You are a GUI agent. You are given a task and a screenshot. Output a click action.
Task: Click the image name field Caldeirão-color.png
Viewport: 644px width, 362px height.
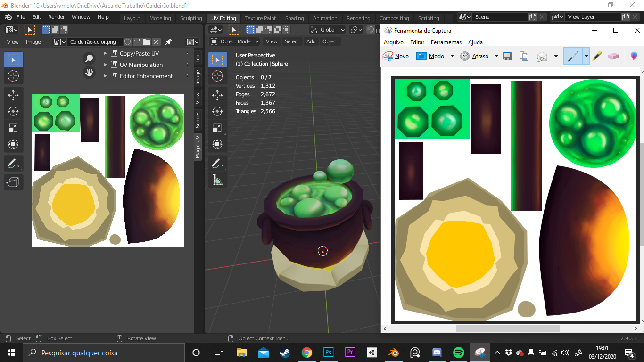click(x=94, y=42)
